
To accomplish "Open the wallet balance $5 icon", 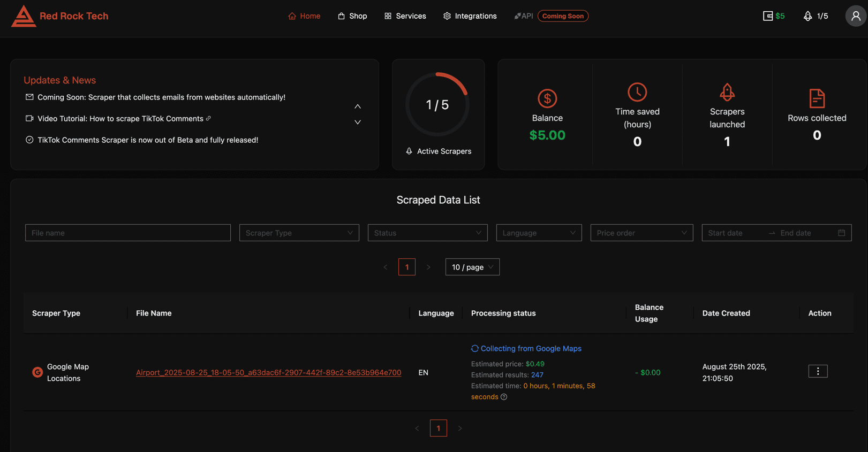I will tap(768, 16).
